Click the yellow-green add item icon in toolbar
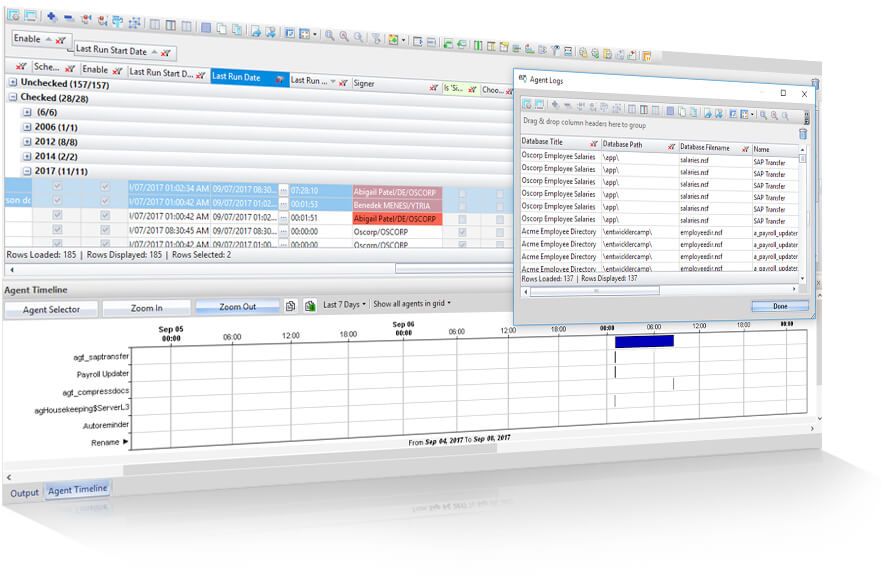This screenshot has width=881, height=580. 393,39
